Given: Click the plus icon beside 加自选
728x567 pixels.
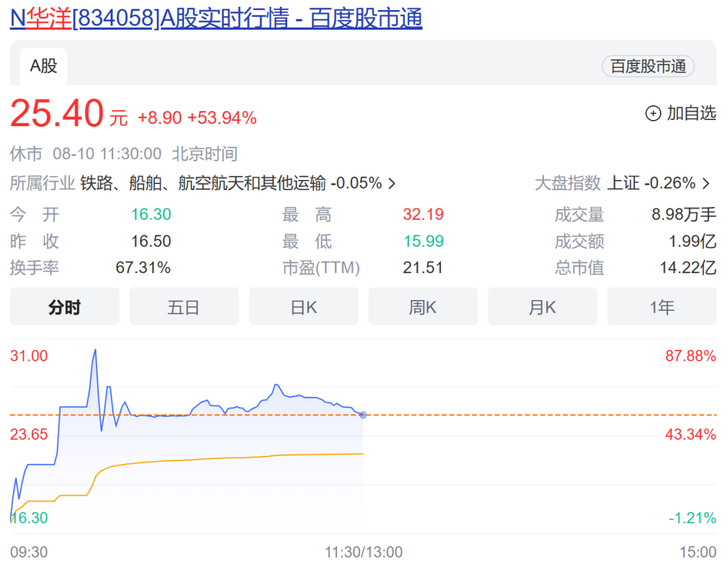Looking at the screenshot, I should click(653, 113).
